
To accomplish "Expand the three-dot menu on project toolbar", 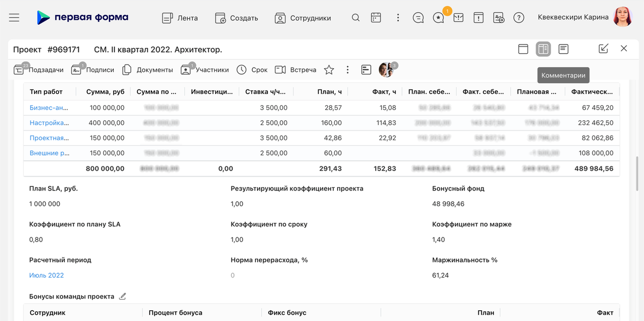I will [x=347, y=69].
